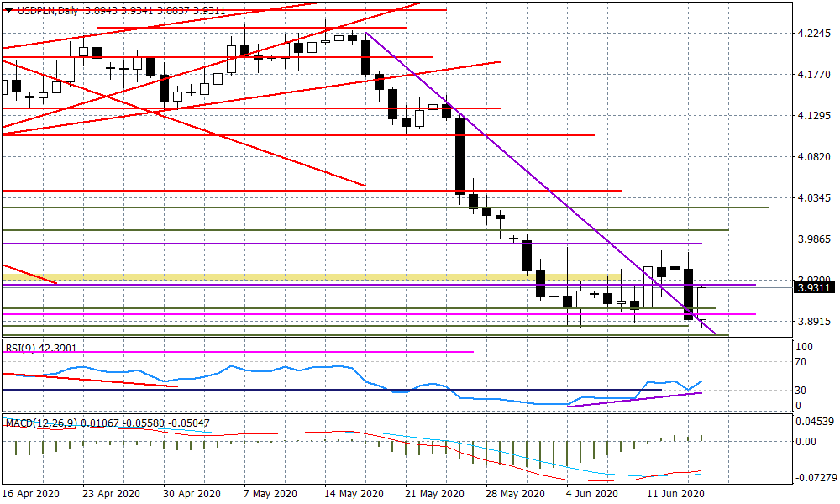840x504 pixels.
Task: Select the magenta horizontal line in RSI panel
Action: (x=239, y=352)
